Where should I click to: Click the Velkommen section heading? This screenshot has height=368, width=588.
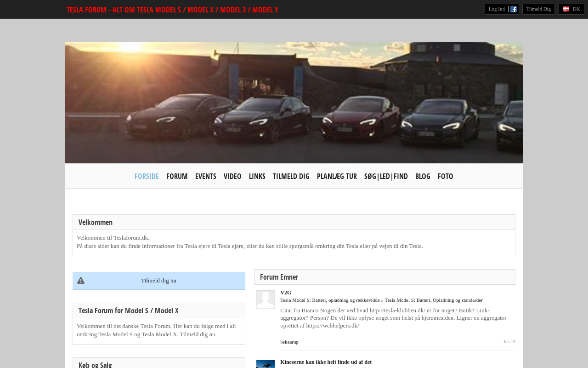pos(96,222)
